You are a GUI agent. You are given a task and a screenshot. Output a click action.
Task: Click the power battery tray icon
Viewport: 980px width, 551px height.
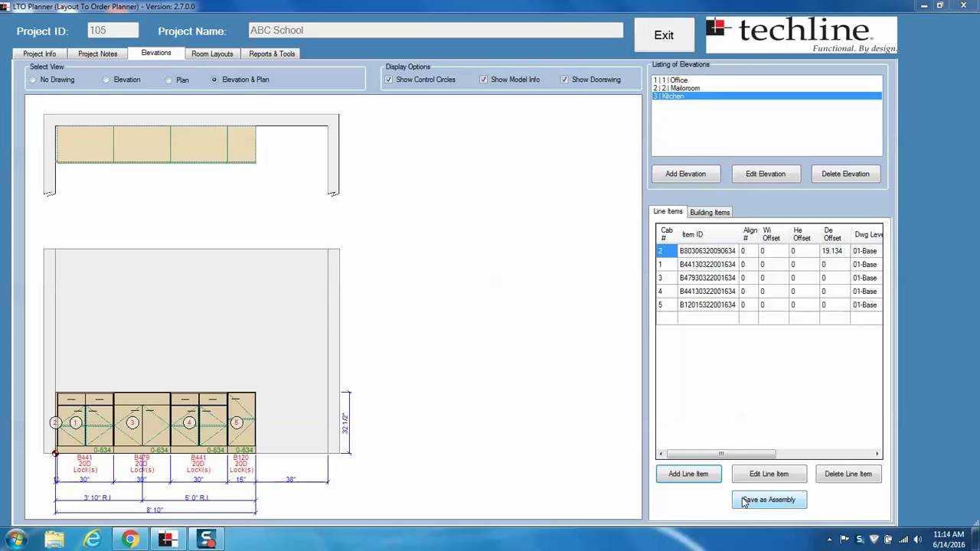pos(889,540)
